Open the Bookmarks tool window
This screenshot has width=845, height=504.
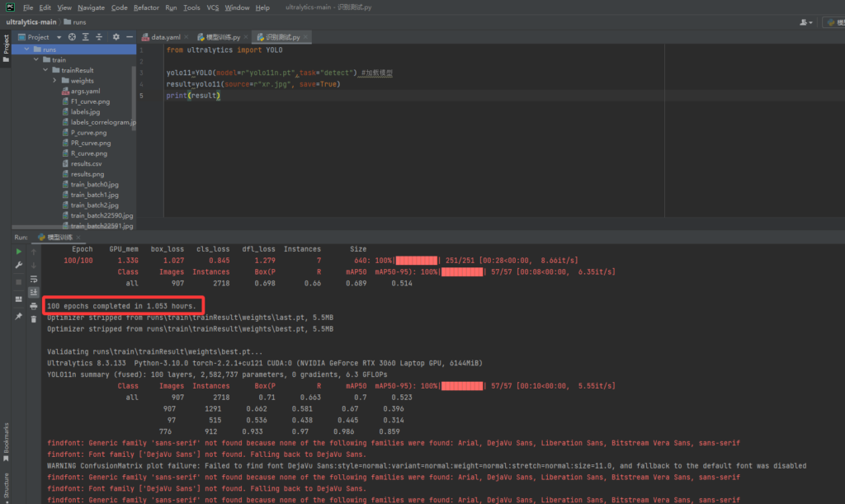point(6,442)
